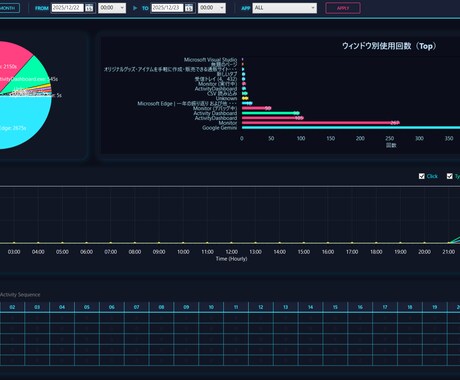Open the FROM date calendar picker icon

[89, 8]
